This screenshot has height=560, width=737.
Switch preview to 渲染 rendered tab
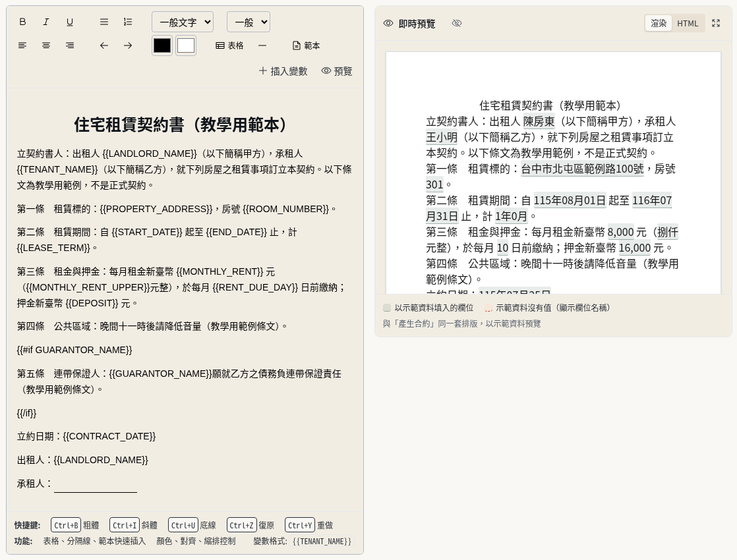pyautogui.click(x=659, y=23)
